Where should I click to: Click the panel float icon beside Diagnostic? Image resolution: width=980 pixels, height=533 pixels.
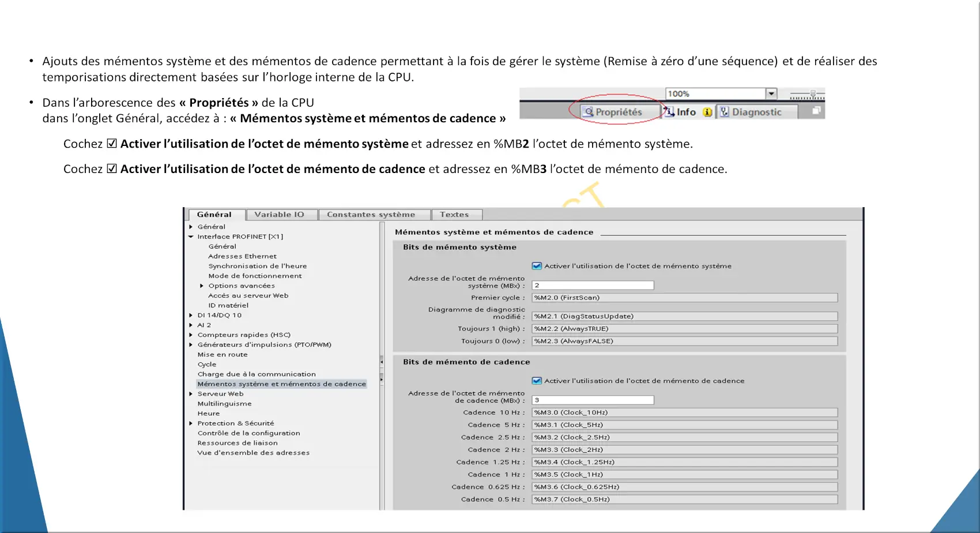tap(816, 110)
